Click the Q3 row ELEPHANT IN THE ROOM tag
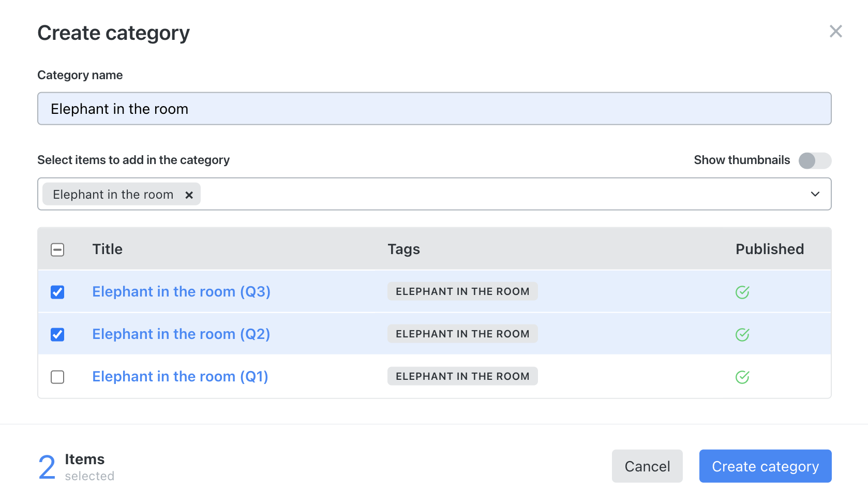This screenshot has height=503, width=868. pyautogui.click(x=462, y=291)
